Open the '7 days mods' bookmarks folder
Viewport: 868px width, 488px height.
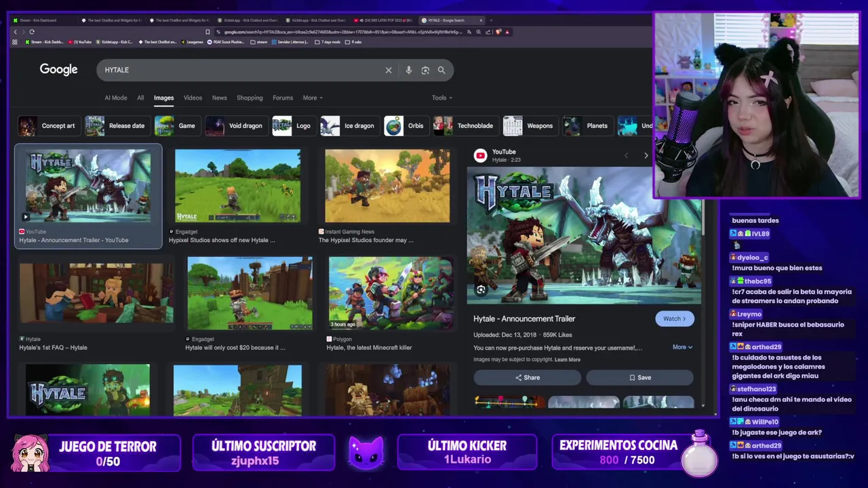[x=328, y=42]
